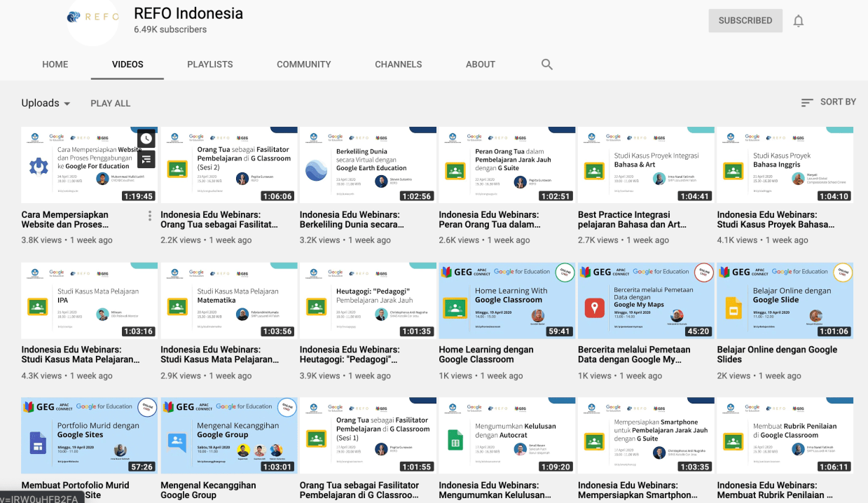Open Mempersiapkan Smartphone thumbnail
This screenshot has height=503, width=868.
point(646,436)
